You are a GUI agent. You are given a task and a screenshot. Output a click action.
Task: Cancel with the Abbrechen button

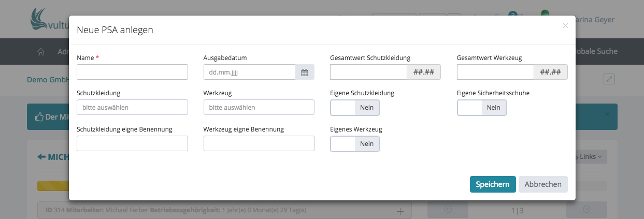point(543,184)
